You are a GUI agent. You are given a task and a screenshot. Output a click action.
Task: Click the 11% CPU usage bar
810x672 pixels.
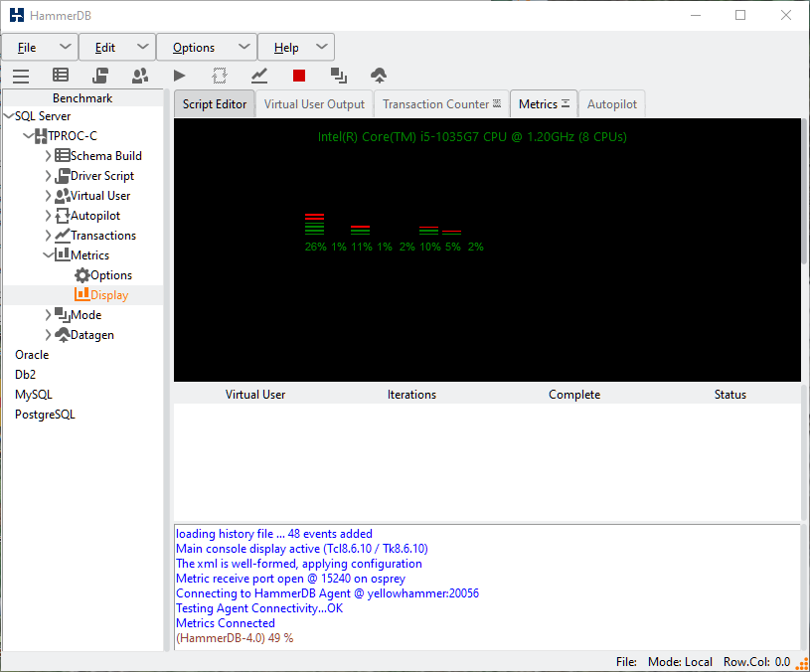[360, 231]
